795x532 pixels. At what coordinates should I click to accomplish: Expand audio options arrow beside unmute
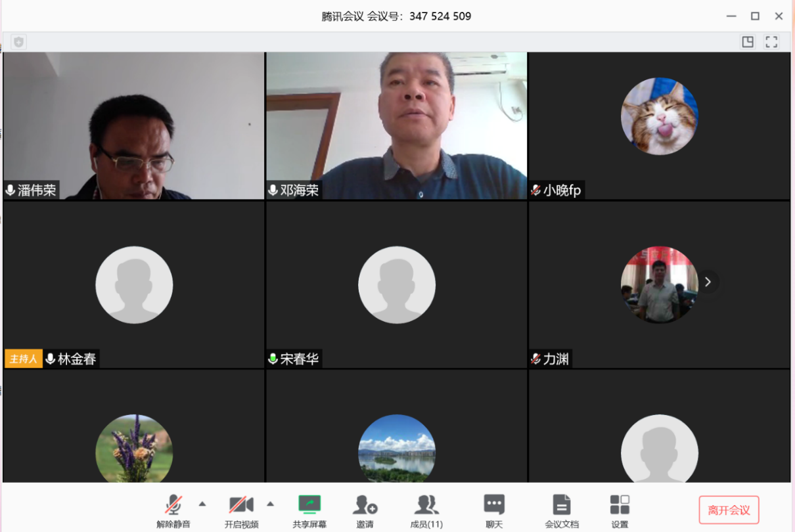(202, 504)
